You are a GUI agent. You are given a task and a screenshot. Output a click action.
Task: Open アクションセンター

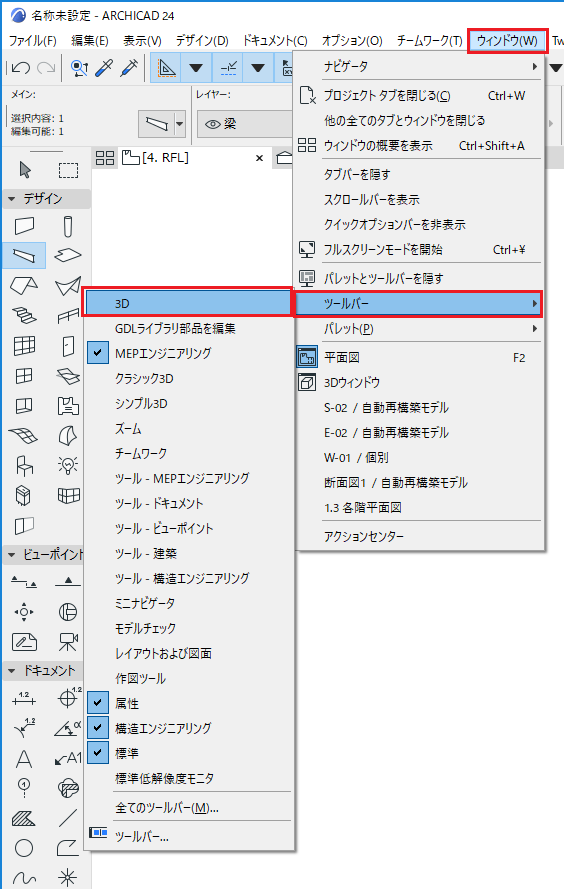click(x=419, y=536)
